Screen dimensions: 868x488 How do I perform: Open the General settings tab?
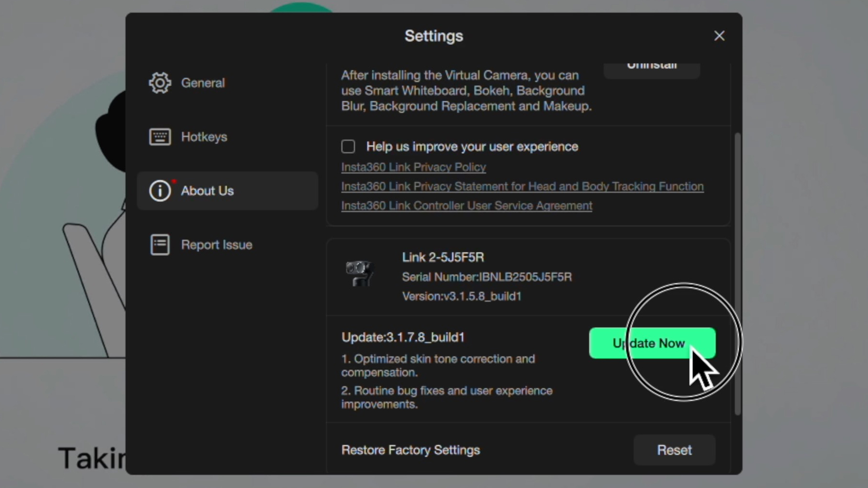click(x=227, y=83)
